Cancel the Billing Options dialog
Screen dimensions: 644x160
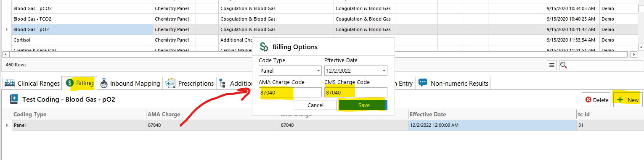[315, 105]
